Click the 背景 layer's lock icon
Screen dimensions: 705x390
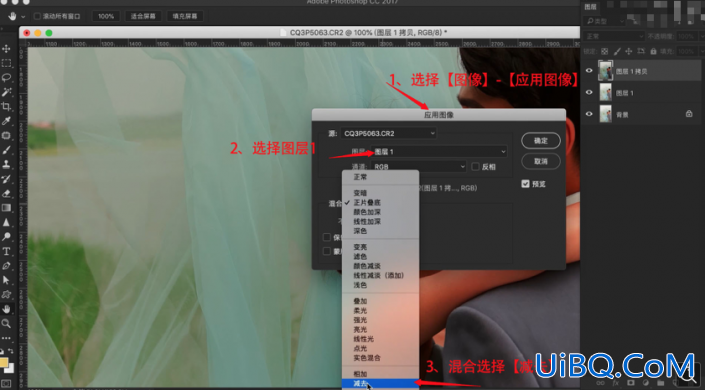pos(689,114)
